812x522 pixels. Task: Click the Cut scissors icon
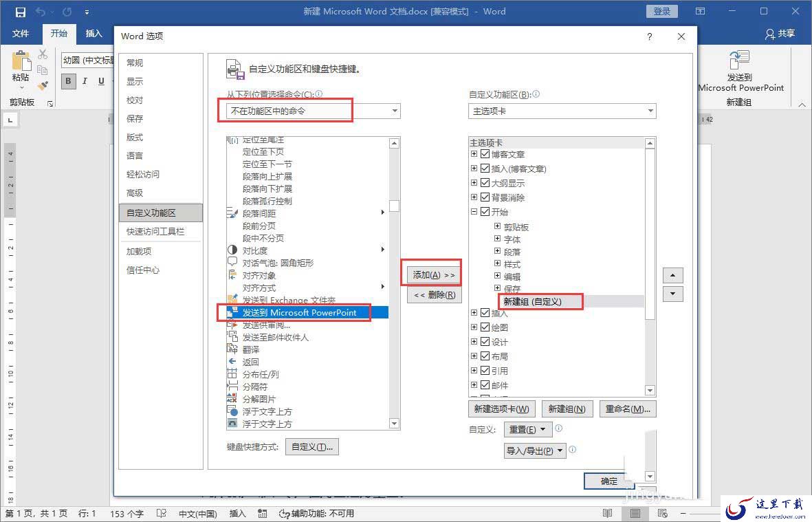pyautogui.click(x=43, y=54)
